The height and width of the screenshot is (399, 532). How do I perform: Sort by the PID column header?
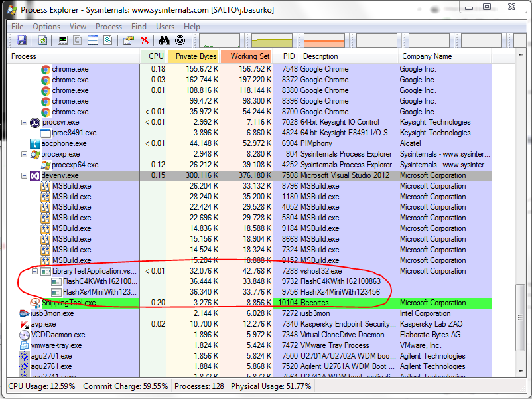pos(287,56)
